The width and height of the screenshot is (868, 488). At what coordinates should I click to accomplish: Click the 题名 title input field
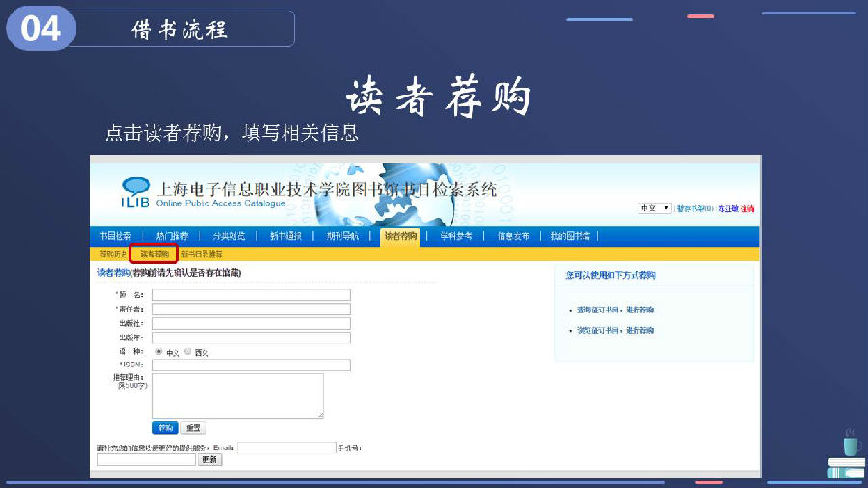[251, 295]
